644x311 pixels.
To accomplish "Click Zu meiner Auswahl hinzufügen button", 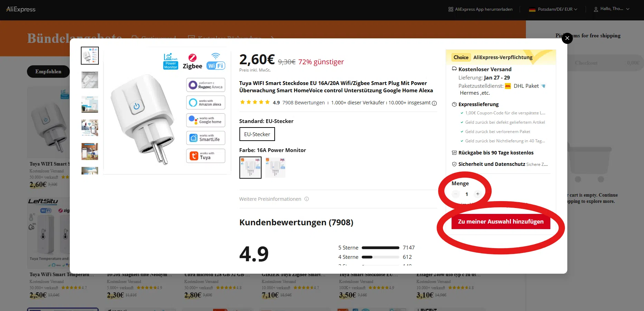I will pos(501,222).
